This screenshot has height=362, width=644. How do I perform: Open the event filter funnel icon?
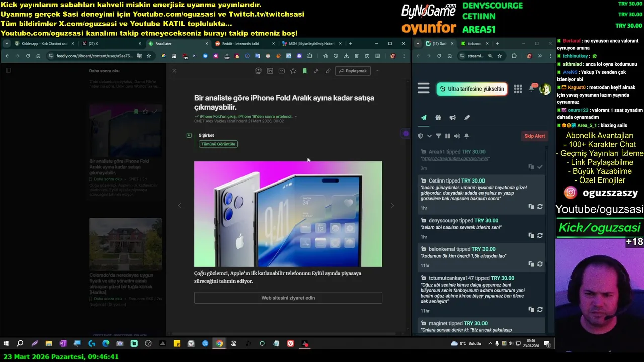pyautogui.click(x=438, y=136)
